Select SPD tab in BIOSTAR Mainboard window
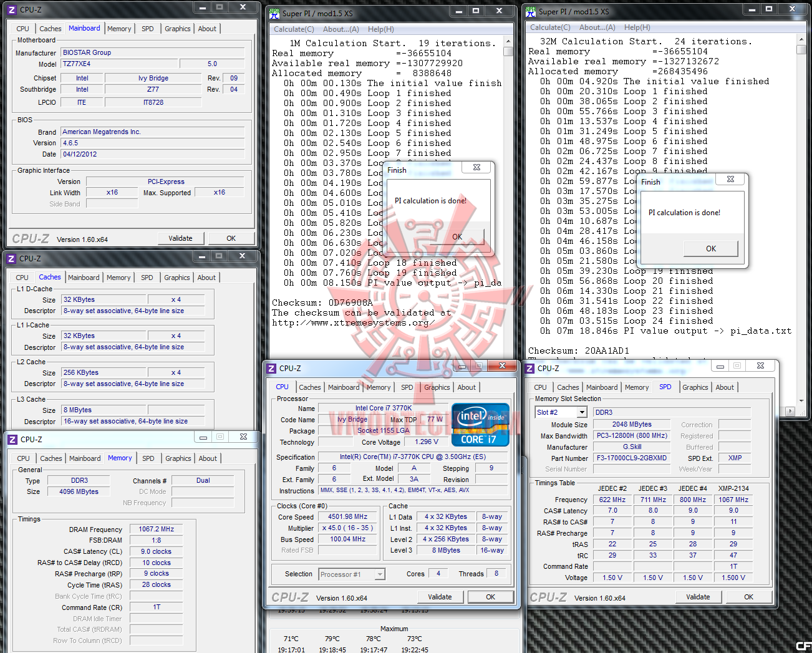The width and height of the screenshot is (812, 653). pyautogui.click(x=148, y=29)
